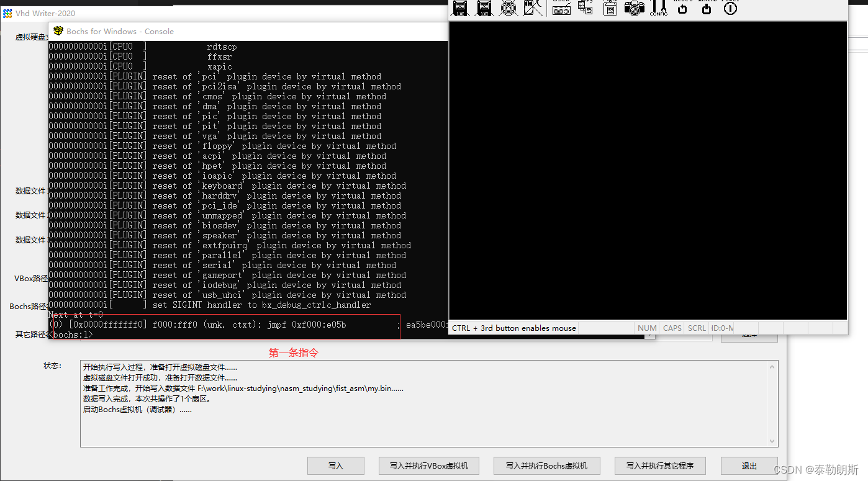The image size is (868, 481).
Task: Click the 'VBox路径' label in Vhd Writer
Action: (31, 279)
